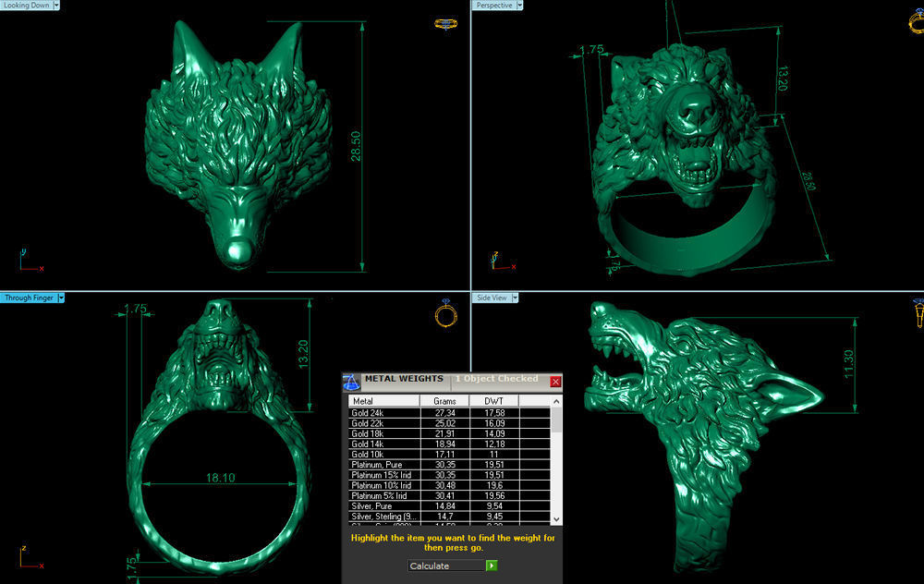Select the Gold 14k row
This screenshot has height=584, width=924.
click(x=450, y=444)
